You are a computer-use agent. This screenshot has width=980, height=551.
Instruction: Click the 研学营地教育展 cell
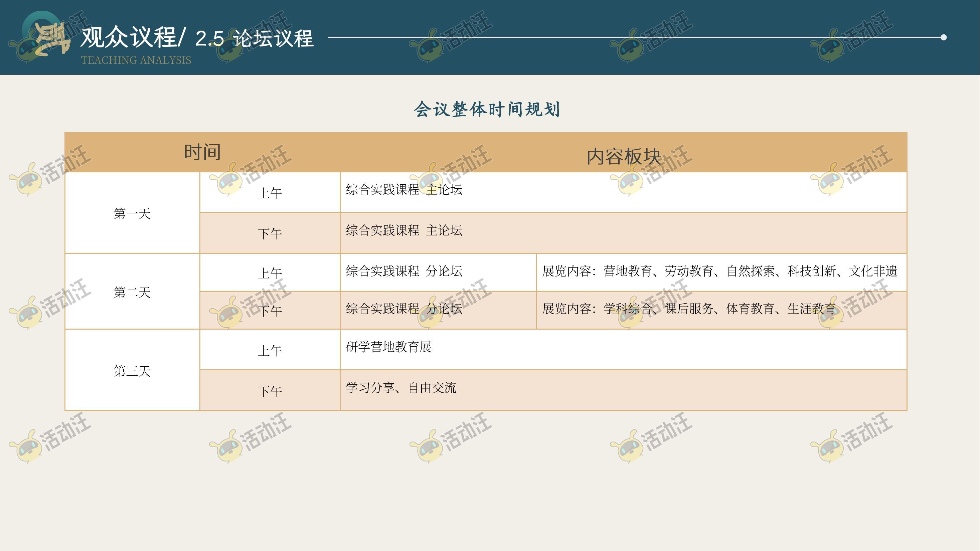[x=388, y=347]
